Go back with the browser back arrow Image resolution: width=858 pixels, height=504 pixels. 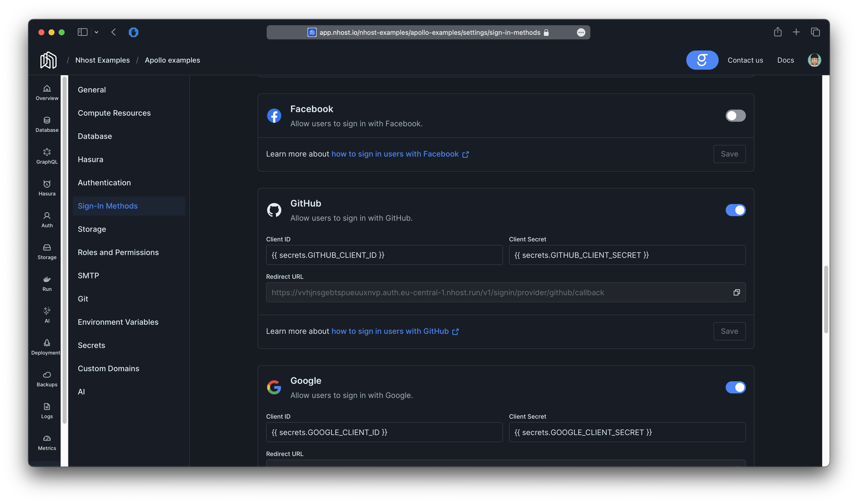113,32
